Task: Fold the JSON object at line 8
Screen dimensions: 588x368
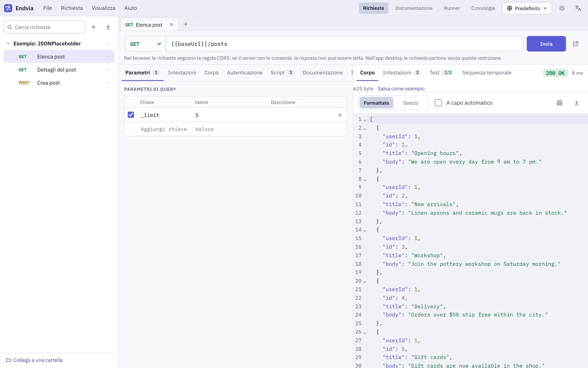Action: pos(365,180)
